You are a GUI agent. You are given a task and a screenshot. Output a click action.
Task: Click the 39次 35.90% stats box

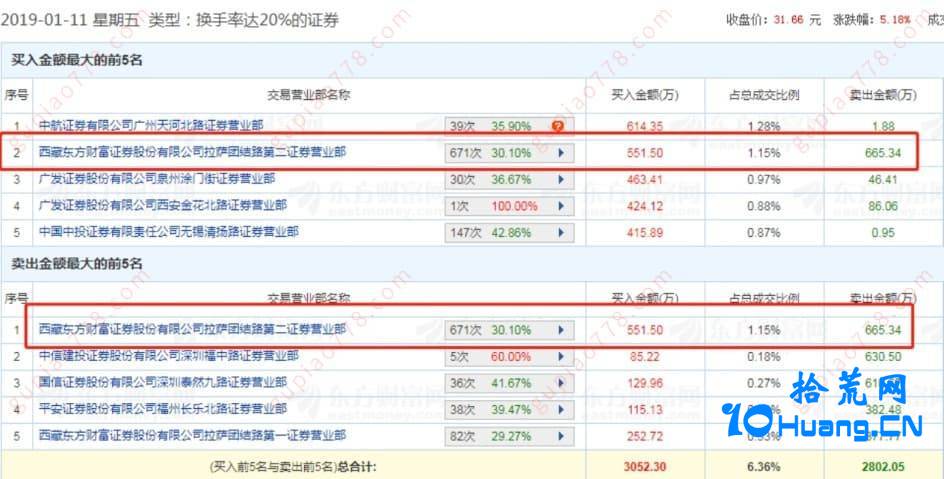pyautogui.click(x=509, y=126)
